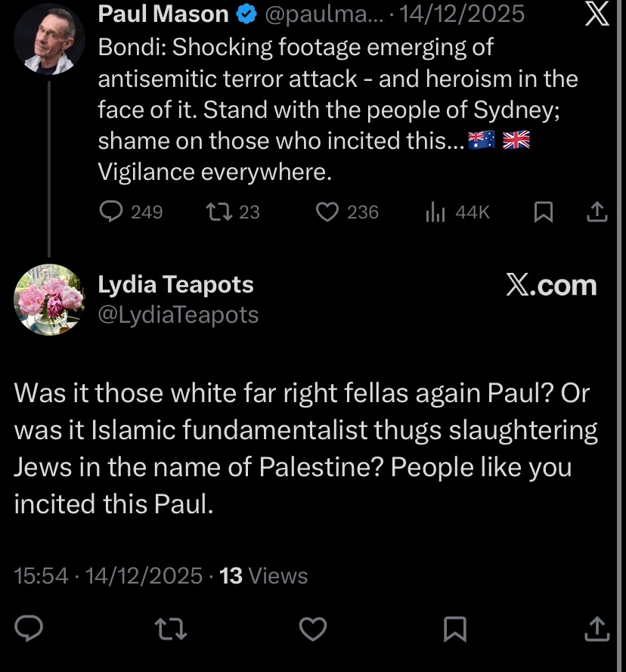Screen dimensions: 626x672
Task: Share Paul Mason's post
Action: pos(597,212)
